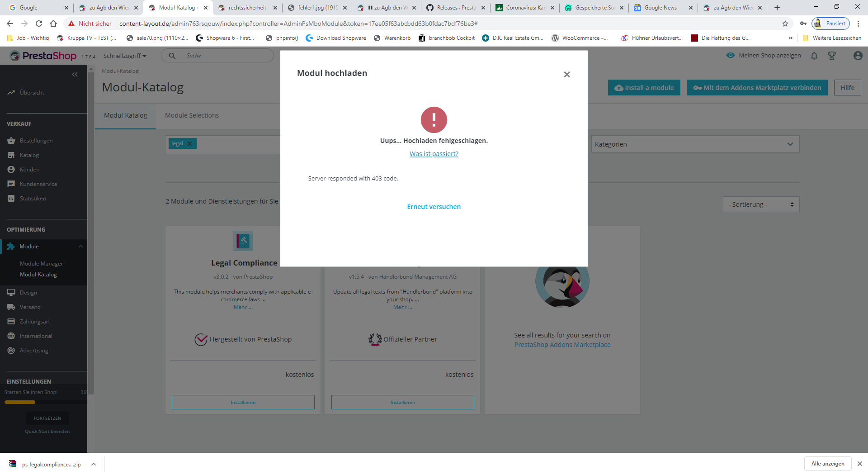Screen dimensions: 868x475
Task: Click the eye icon for shop view
Action: point(731,56)
